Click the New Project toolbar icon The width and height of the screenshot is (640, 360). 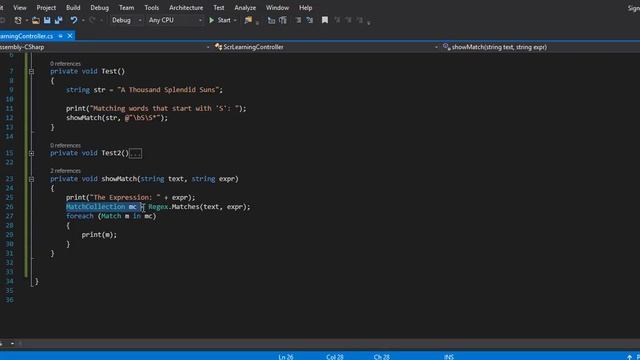[18, 20]
